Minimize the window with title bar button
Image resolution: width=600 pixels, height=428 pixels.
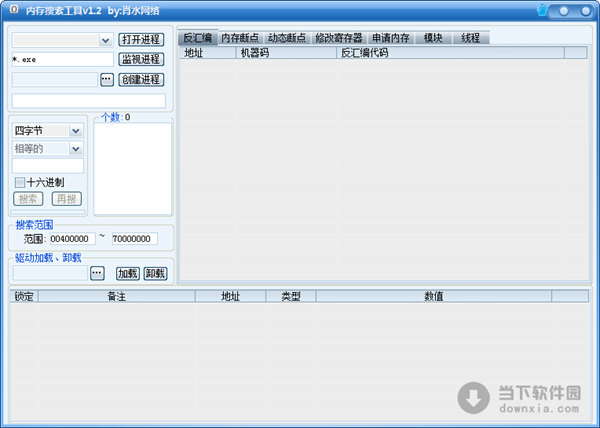(x=564, y=11)
